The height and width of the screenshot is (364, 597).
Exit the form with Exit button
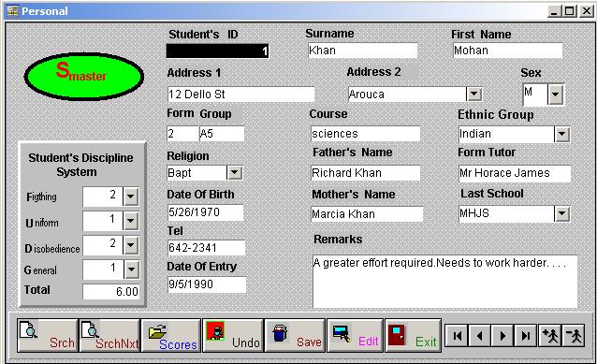[413, 335]
